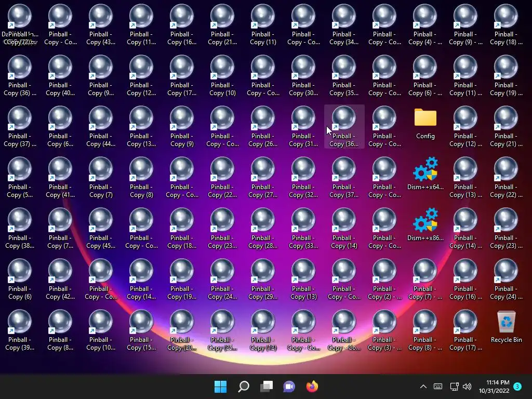Viewport: 532px width, 399px height.
Task: Select the Pinball - Copy (29... shortcut
Action: point(263,280)
